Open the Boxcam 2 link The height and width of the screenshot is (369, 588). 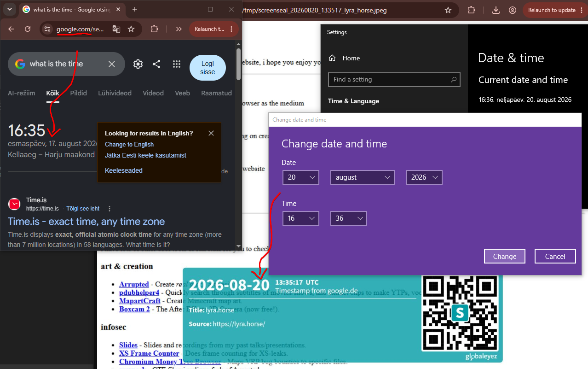[134, 309]
